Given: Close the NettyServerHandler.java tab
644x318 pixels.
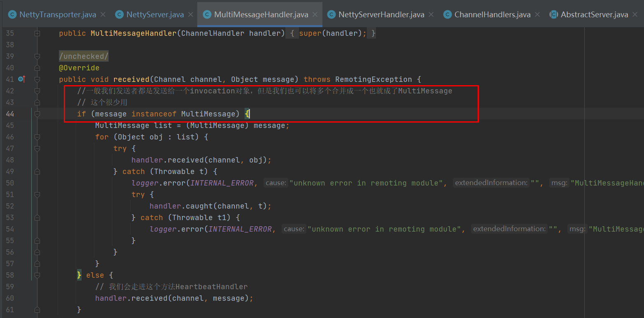Looking at the screenshot, I should point(431,14).
